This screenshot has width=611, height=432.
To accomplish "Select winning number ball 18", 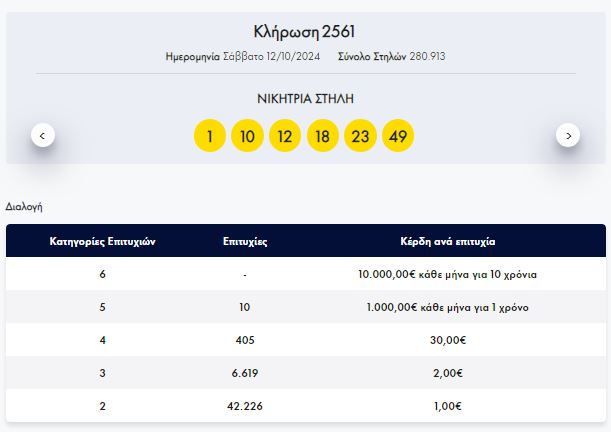I will click(322, 136).
